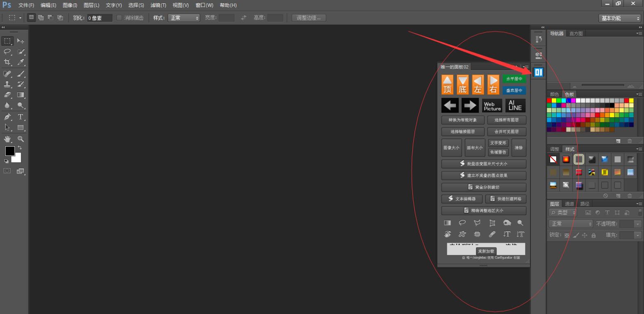644x314 pixels.
Task: Open the 图层(L) menu
Action: pos(91,5)
